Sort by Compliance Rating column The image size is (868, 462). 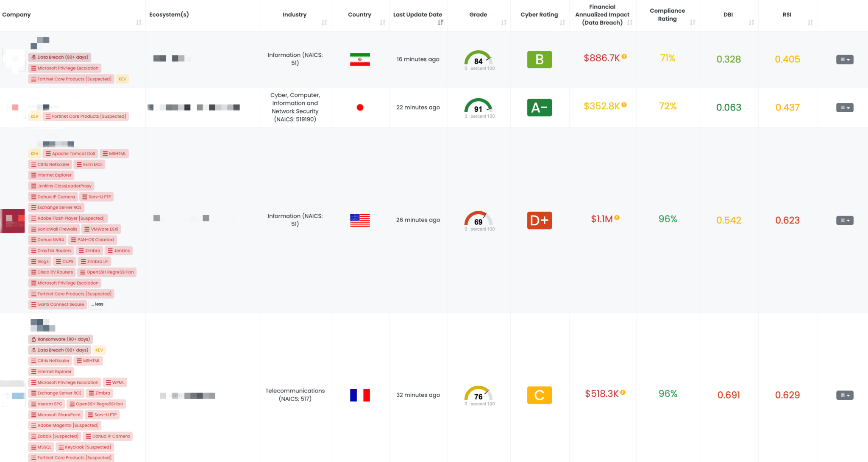693,22
